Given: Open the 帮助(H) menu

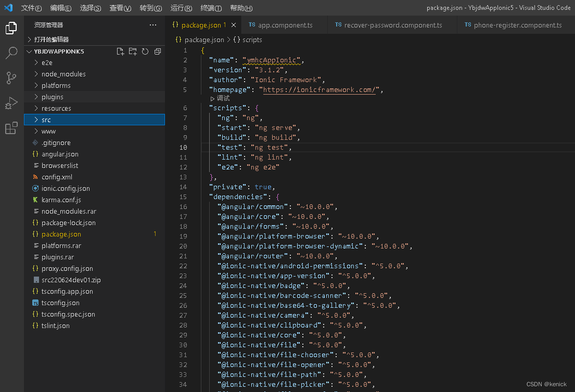Looking at the screenshot, I should 241,8.
